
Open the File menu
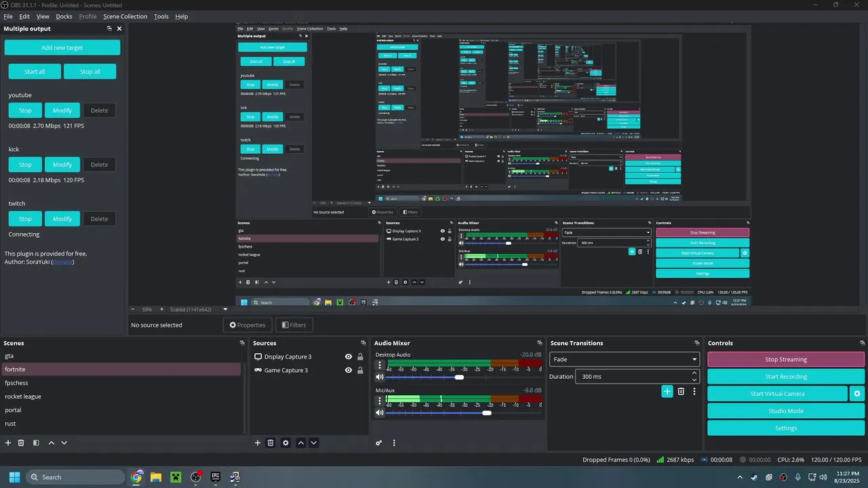[8, 16]
